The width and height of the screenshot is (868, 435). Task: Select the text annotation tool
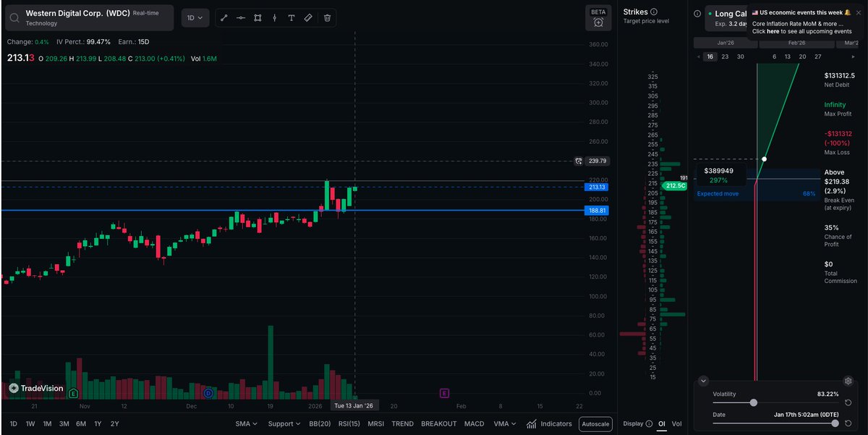[x=292, y=17]
